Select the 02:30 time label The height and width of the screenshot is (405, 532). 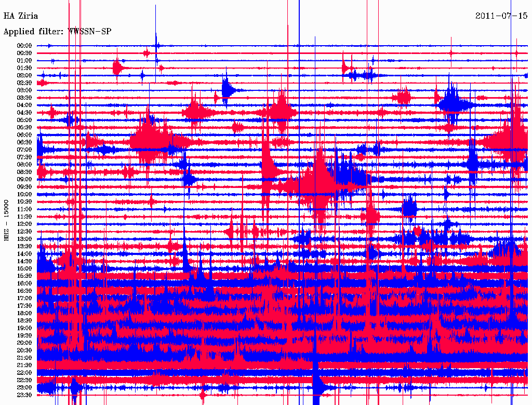pos(24,83)
